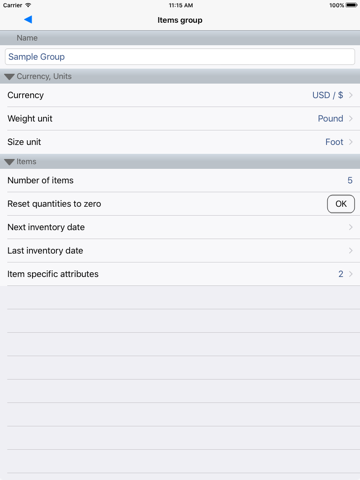Collapse the Currency, Units section triangle
Image resolution: width=360 pixels, height=480 pixels.
pos(9,77)
